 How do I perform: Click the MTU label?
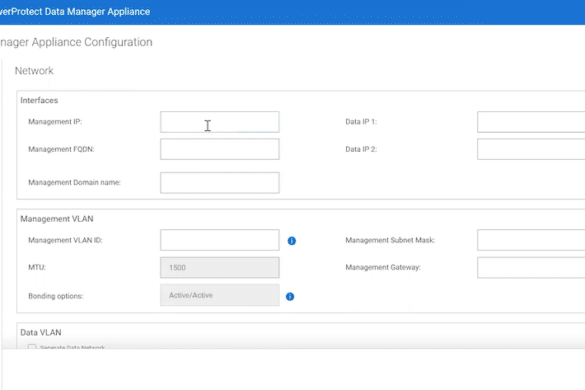click(37, 267)
